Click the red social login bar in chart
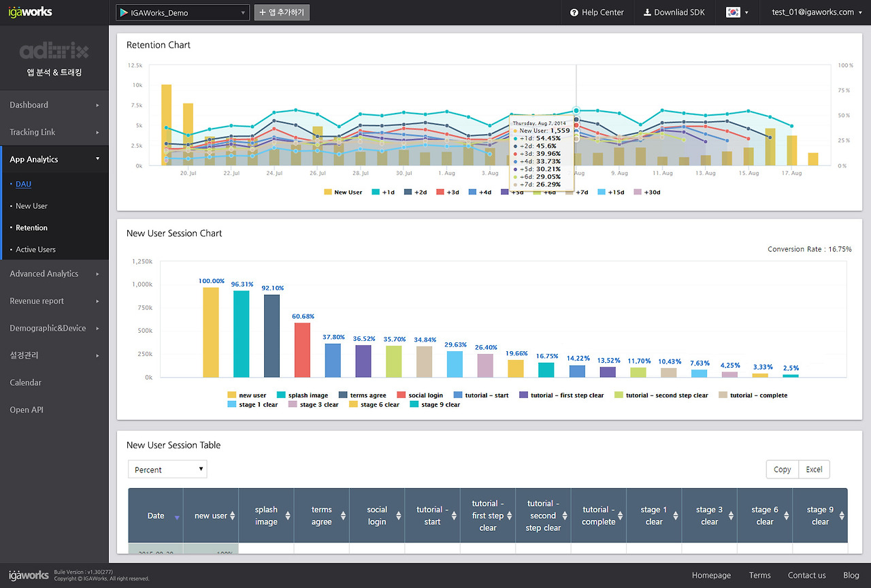Screen dimensions: 871x588 point(302,350)
